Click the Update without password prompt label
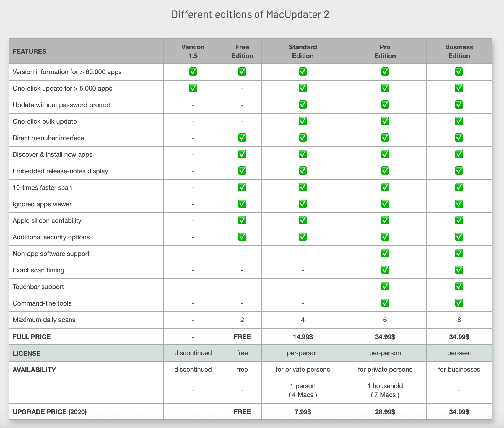Image resolution: width=504 pixels, height=428 pixels. (x=61, y=105)
